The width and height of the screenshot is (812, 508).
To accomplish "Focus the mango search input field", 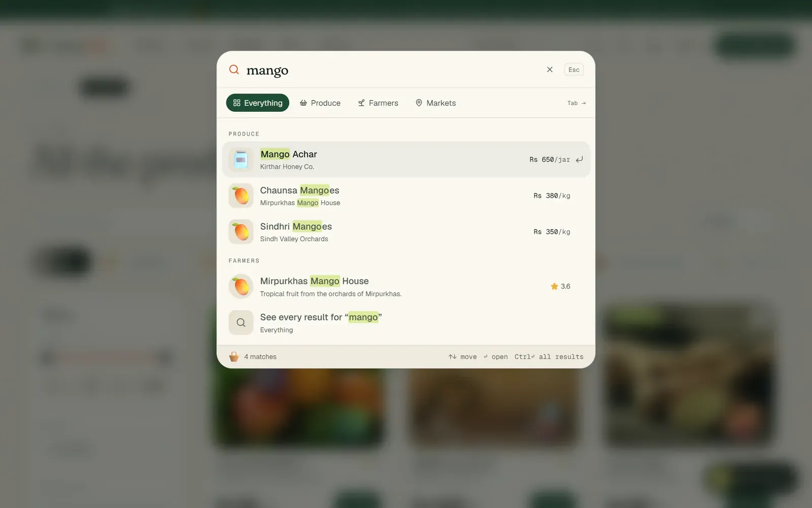I will (391, 70).
